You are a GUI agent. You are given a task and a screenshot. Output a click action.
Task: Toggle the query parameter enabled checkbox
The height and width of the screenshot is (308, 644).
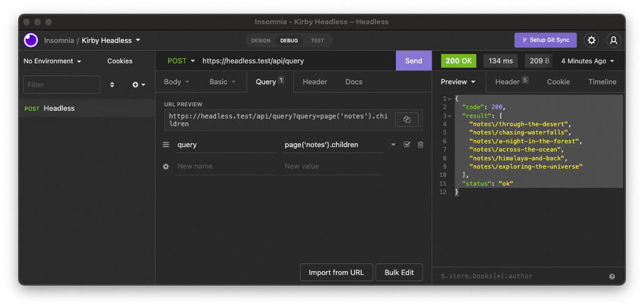(x=407, y=145)
